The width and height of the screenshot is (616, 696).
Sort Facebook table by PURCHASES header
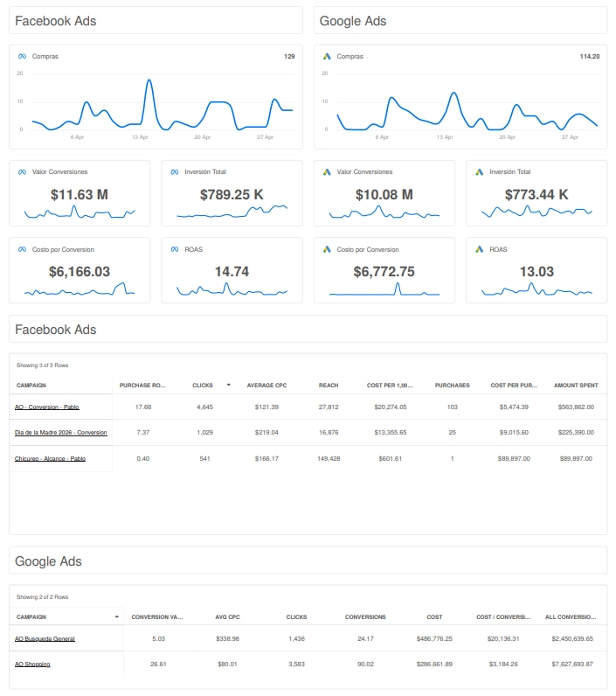pyautogui.click(x=452, y=386)
